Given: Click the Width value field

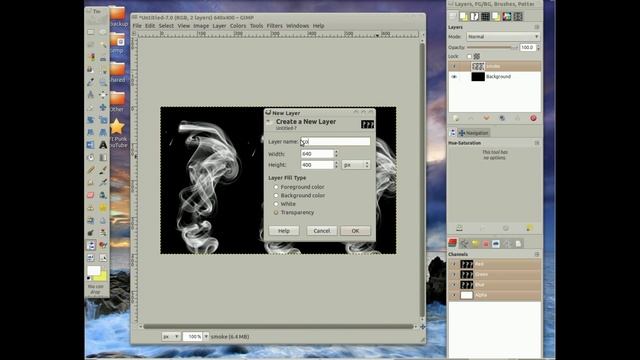Looking at the screenshot, I should pos(317,154).
